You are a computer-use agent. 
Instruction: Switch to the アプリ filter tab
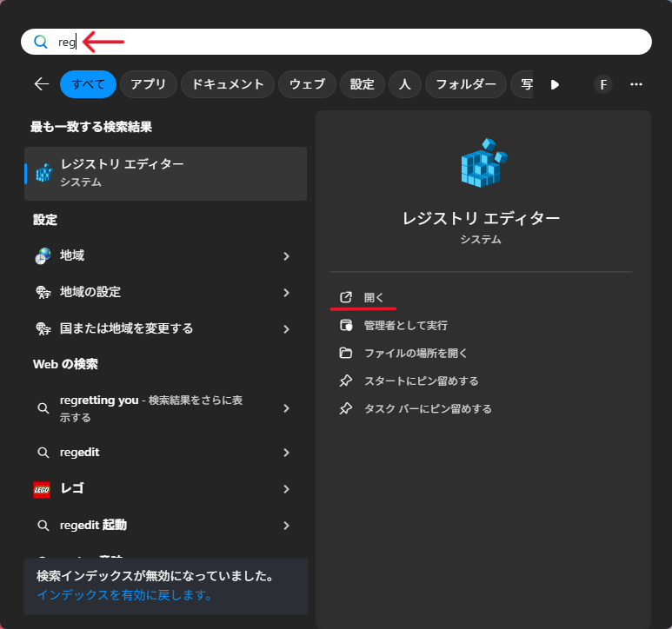(x=149, y=84)
